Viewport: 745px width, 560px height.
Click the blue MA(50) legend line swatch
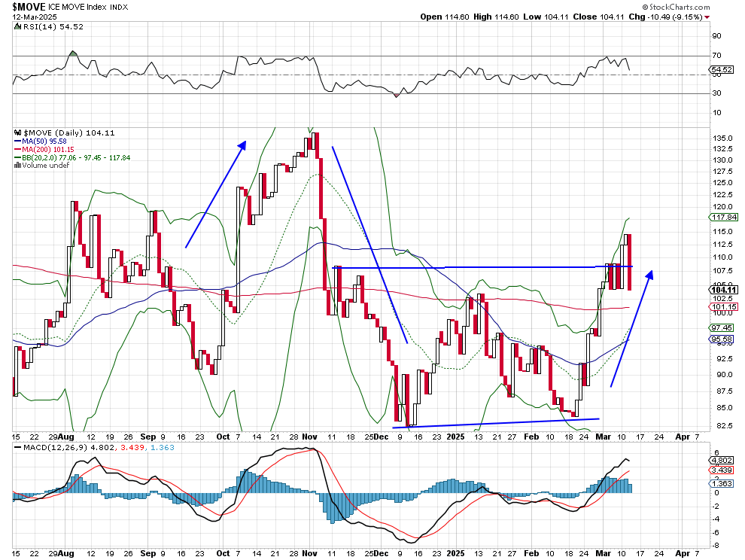tap(17, 141)
